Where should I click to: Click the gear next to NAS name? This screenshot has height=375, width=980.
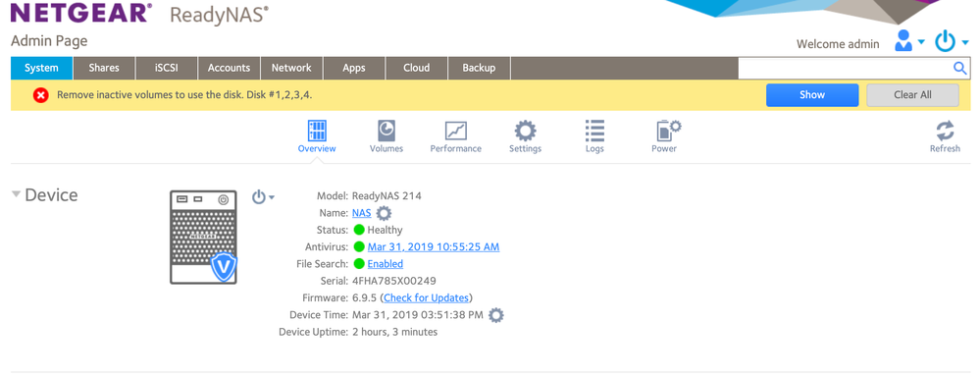click(384, 213)
